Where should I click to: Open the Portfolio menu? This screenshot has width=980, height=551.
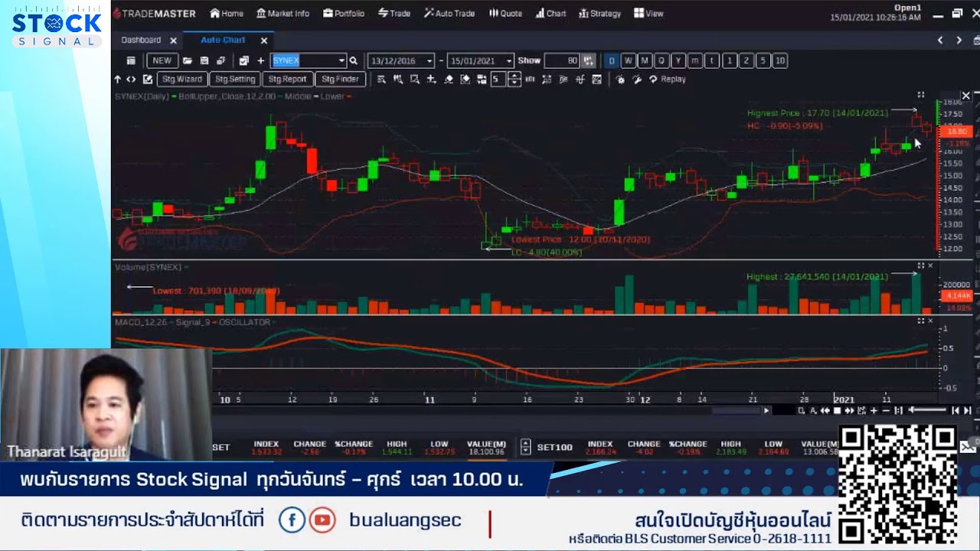(344, 13)
